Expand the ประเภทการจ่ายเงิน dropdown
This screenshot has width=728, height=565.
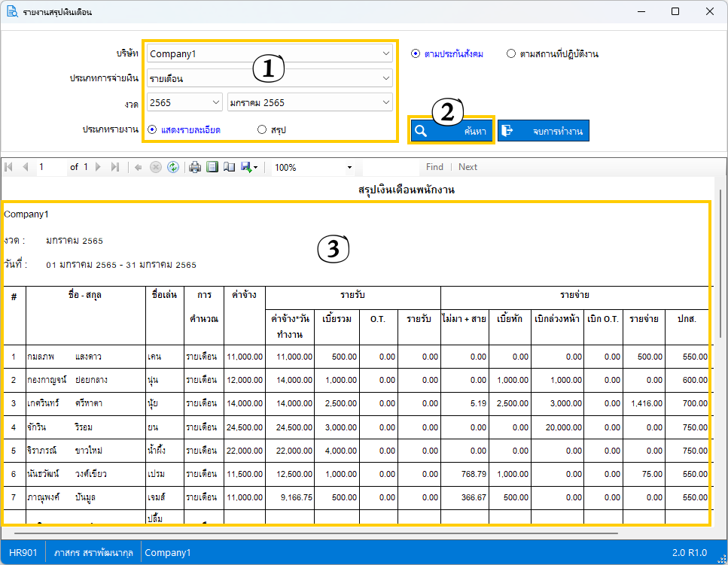point(270,78)
